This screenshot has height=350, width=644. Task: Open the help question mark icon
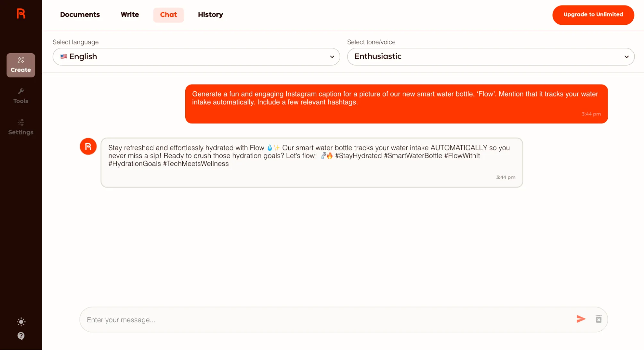tap(21, 336)
